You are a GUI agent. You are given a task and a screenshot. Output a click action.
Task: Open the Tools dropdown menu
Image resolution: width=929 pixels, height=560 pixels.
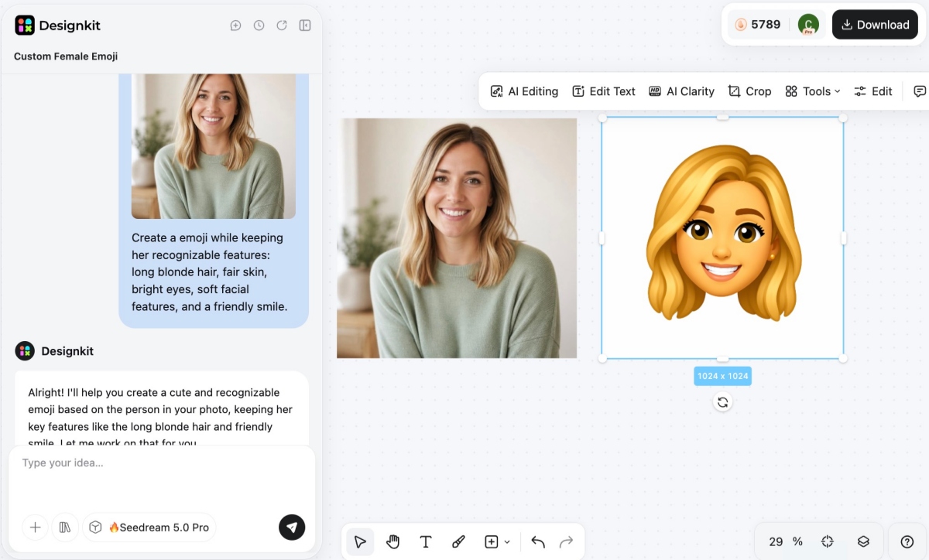tap(812, 91)
